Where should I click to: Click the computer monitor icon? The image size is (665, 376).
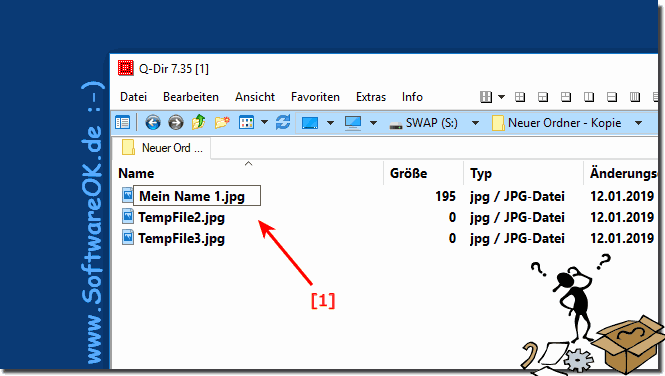(x=353, y=123)
